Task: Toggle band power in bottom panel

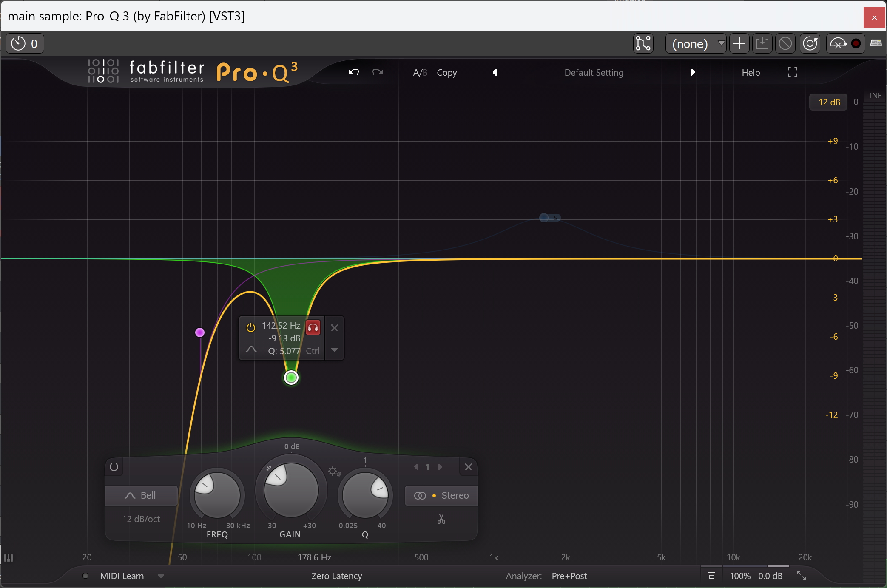Action: point(114,467)
